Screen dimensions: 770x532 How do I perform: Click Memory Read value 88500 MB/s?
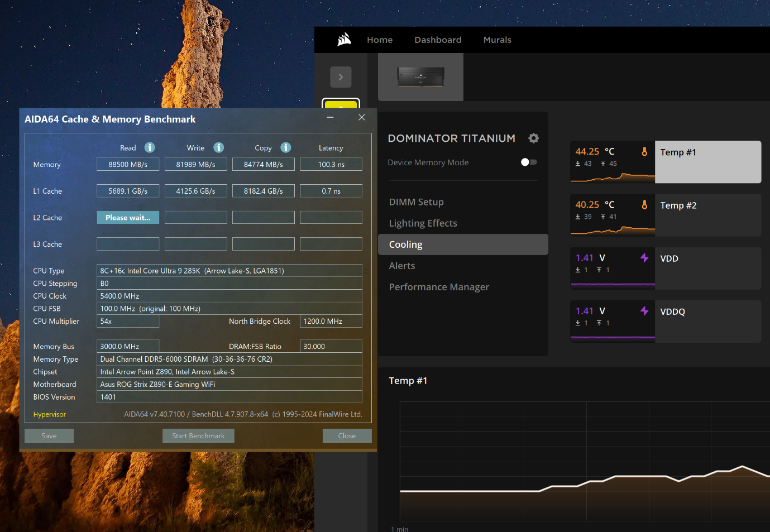point(128,164)
